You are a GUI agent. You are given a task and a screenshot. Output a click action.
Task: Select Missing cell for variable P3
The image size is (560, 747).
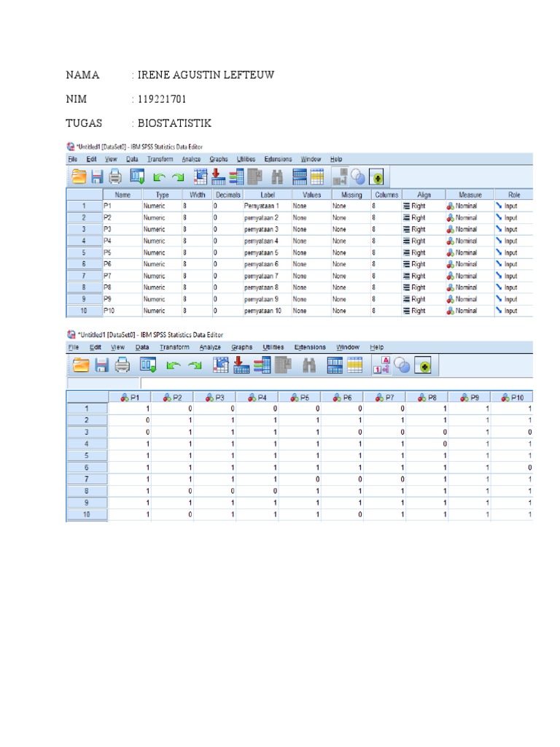coord(351,229)
